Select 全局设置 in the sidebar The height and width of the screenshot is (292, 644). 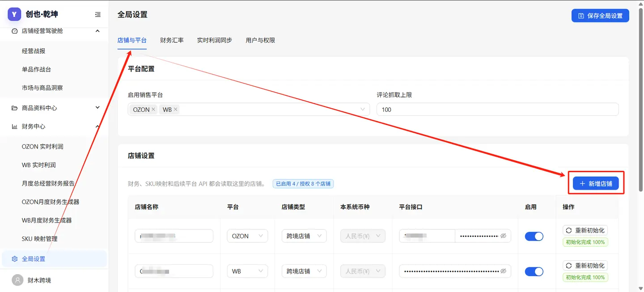[x=54, y=259]
